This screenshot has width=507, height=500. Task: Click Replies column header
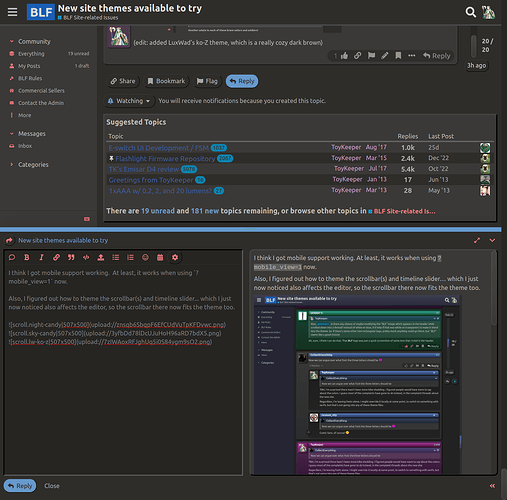(407, 136)
